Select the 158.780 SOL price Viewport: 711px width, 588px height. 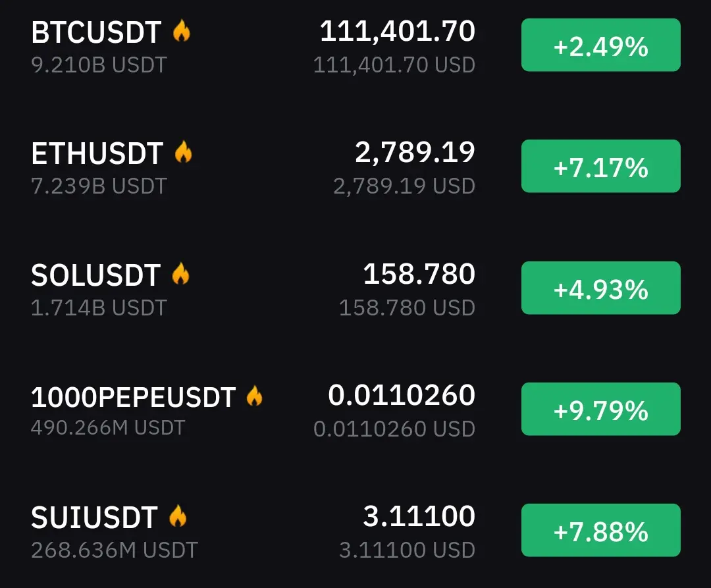pos(419,274)
